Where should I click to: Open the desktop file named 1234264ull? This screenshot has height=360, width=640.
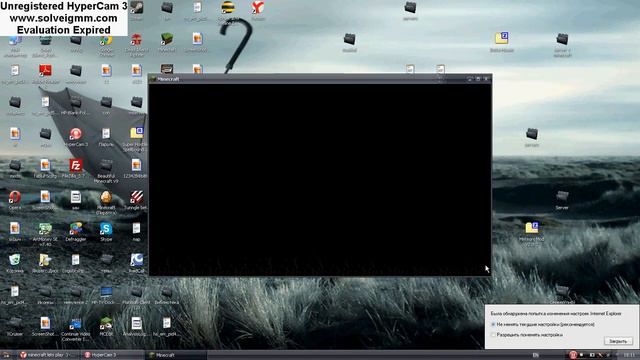tap(137, 165)
